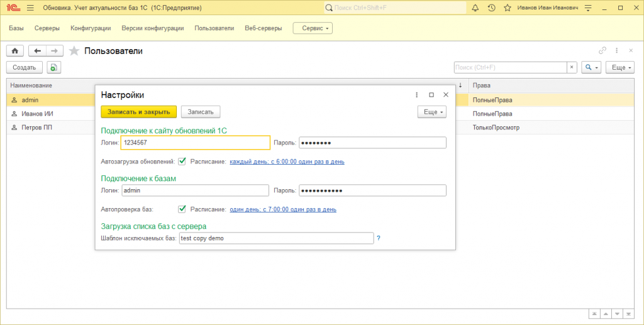Viewport: 644px width, 325px height.
Task: Open Веб-серверы section
Action: 264,28
